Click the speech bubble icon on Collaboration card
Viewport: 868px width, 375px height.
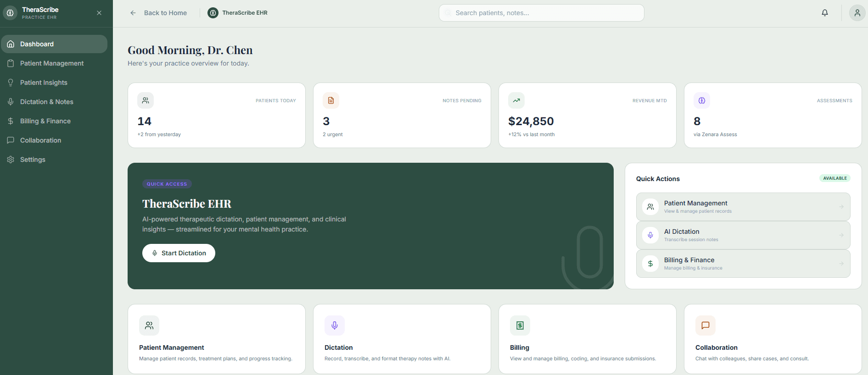pos(706,325)
